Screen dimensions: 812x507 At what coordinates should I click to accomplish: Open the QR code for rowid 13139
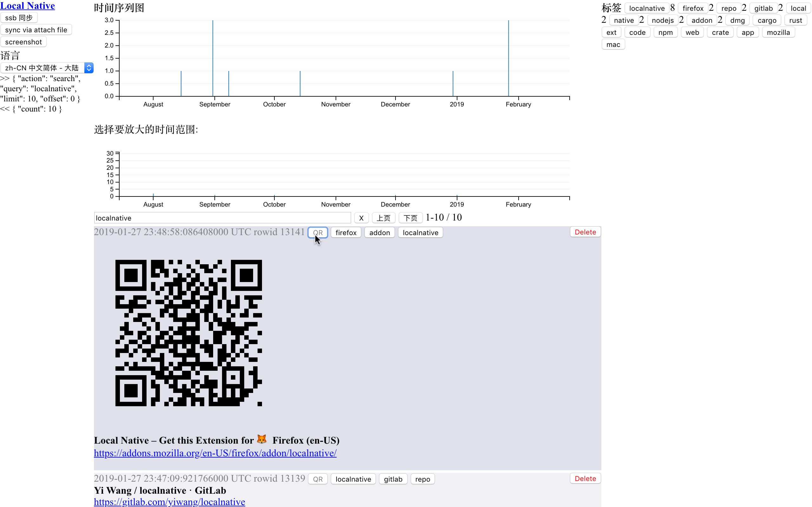318,478
